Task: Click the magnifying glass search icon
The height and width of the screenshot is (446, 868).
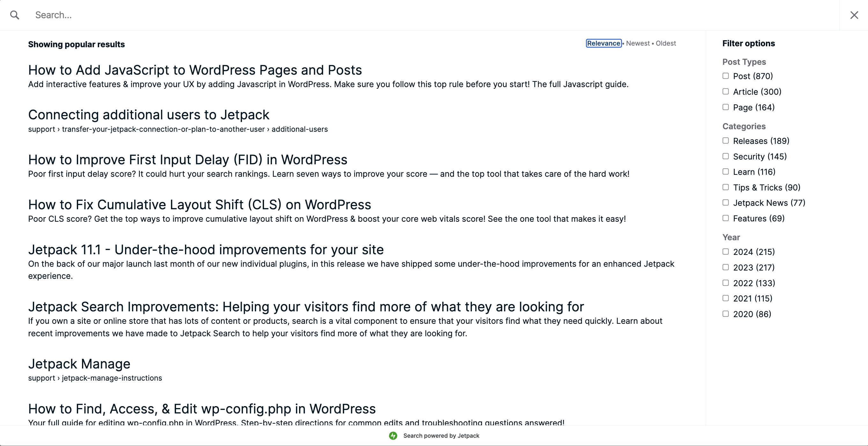Action: tap(15, 15)
